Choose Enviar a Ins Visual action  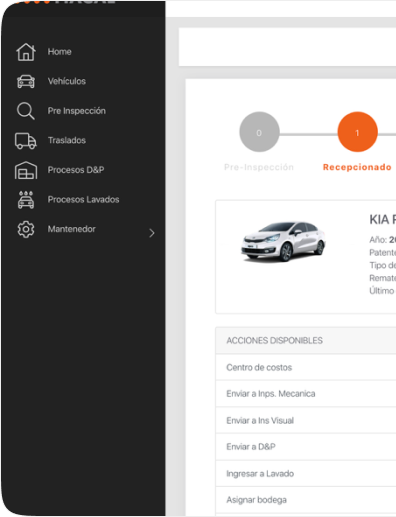coord(306,420)
